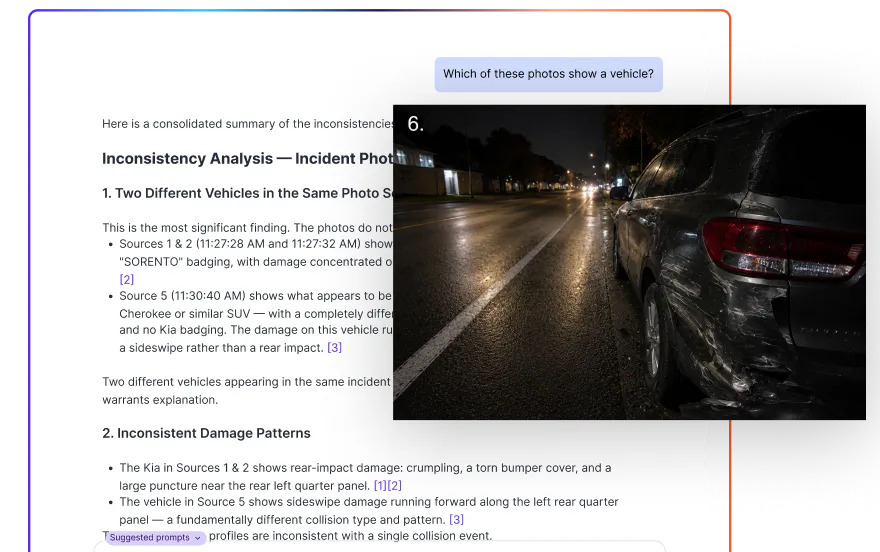
Task: Open citation [3] after 'sideswipe rather than a rear impact'
Action: pyautogui.click(x=334, y=348)
